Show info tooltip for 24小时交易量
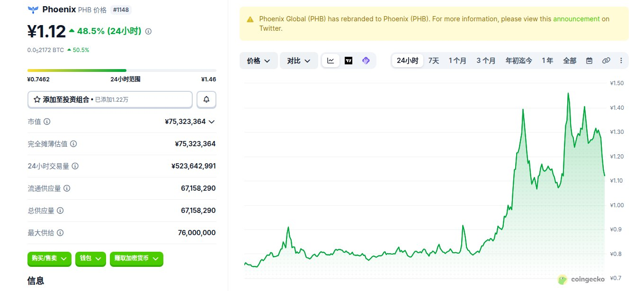Image resolution: width=644 pixels, height=291 pixels. tap(75, 166)
